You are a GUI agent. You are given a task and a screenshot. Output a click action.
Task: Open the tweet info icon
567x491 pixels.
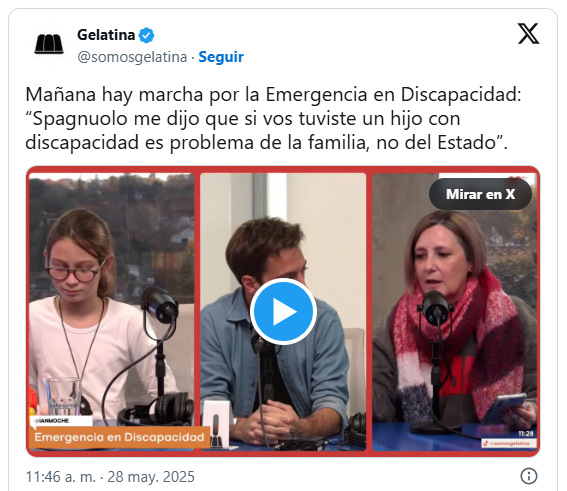pyautogui.click(x=528, y=476)
